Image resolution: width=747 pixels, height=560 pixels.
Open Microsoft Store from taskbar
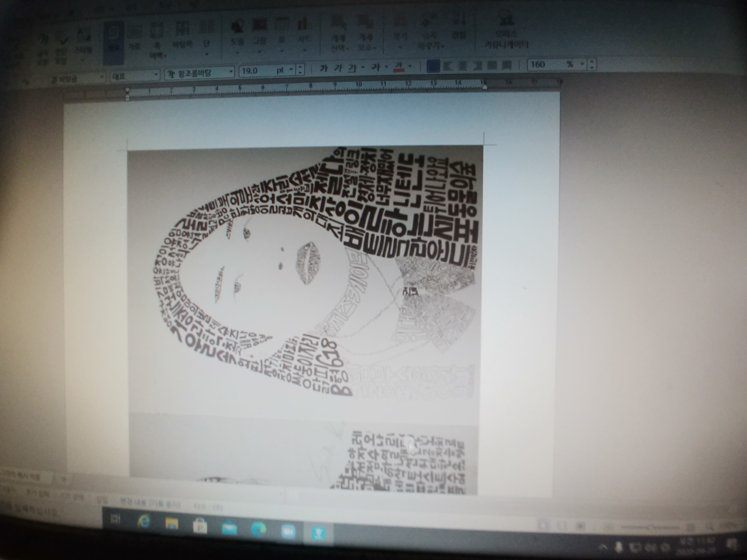tap(200, 526)
